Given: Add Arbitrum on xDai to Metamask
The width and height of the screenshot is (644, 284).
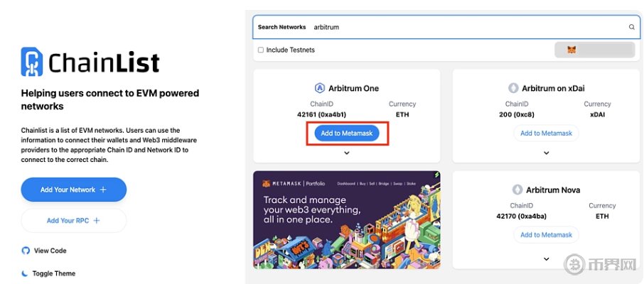Looking at the screenshot, I should (546, 133).
